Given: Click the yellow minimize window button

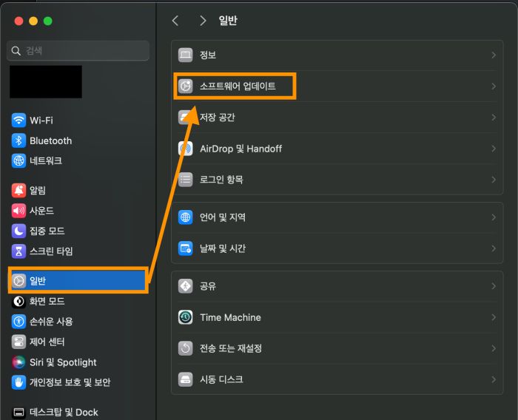Looking at the screenshot, I should 33,21.
